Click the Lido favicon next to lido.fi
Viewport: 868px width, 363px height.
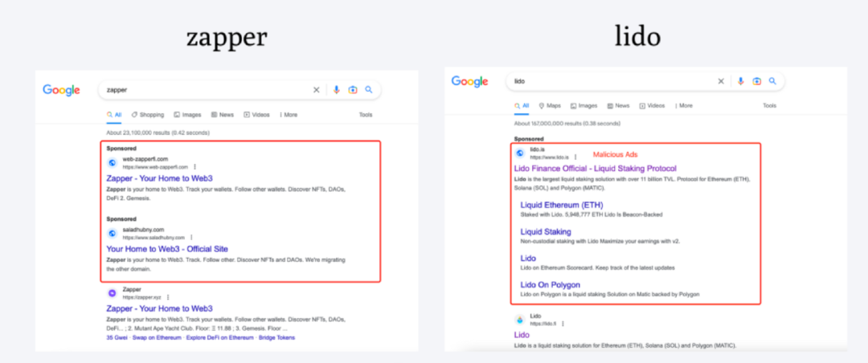pyautogui.click(x=519, y=320)
